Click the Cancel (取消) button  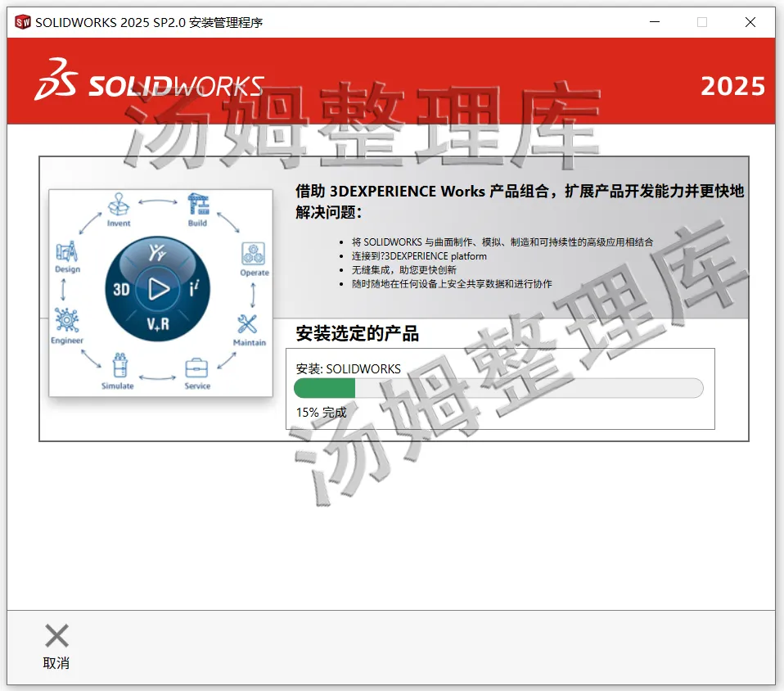[56, 647]
